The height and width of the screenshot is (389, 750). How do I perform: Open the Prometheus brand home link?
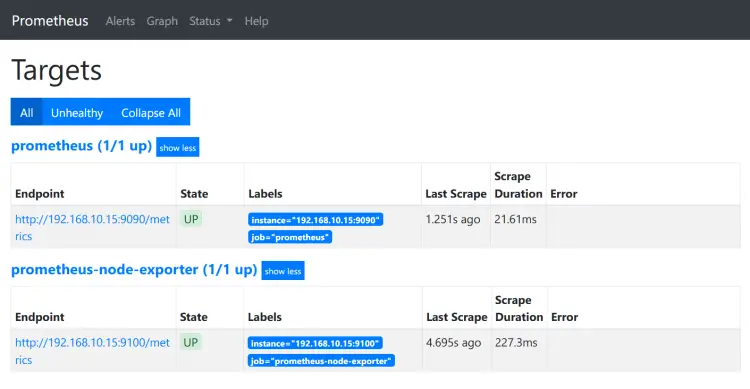(50, 21)
